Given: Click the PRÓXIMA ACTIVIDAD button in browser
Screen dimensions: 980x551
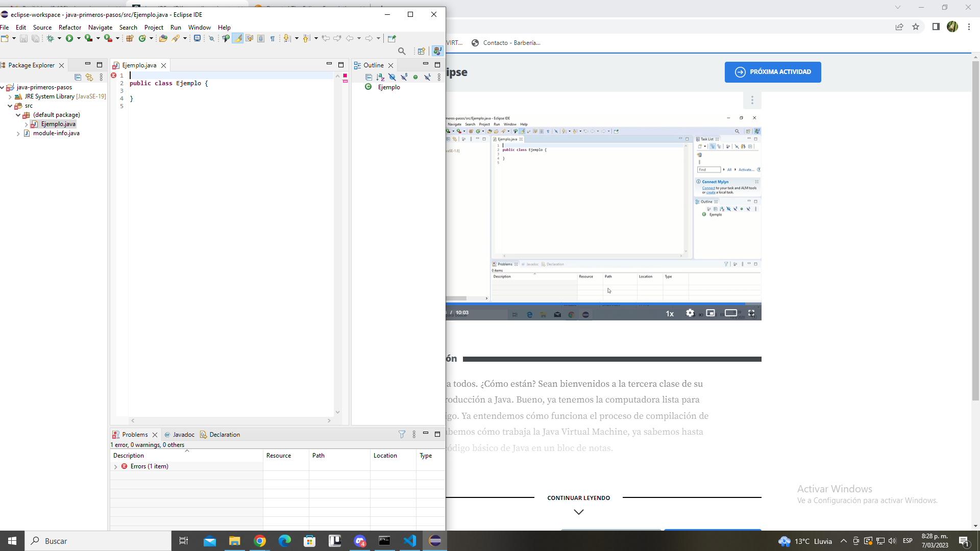Looking at the screenshot, I should (773, 72).
